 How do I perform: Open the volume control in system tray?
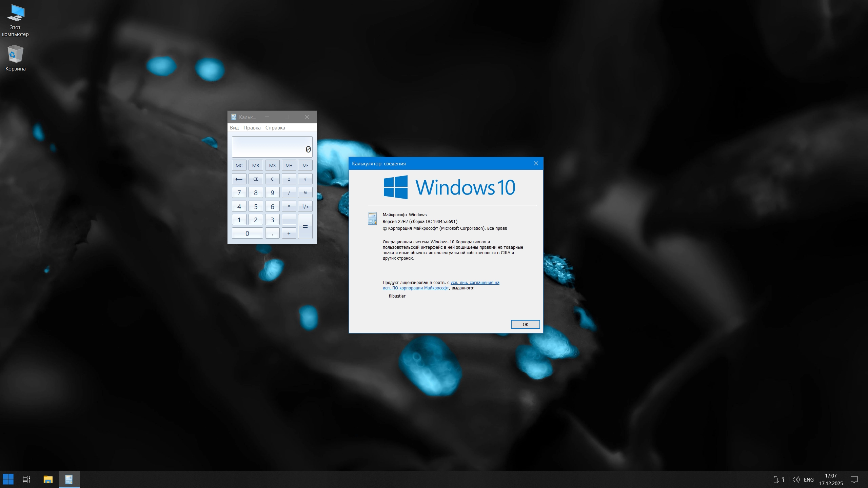796,479
